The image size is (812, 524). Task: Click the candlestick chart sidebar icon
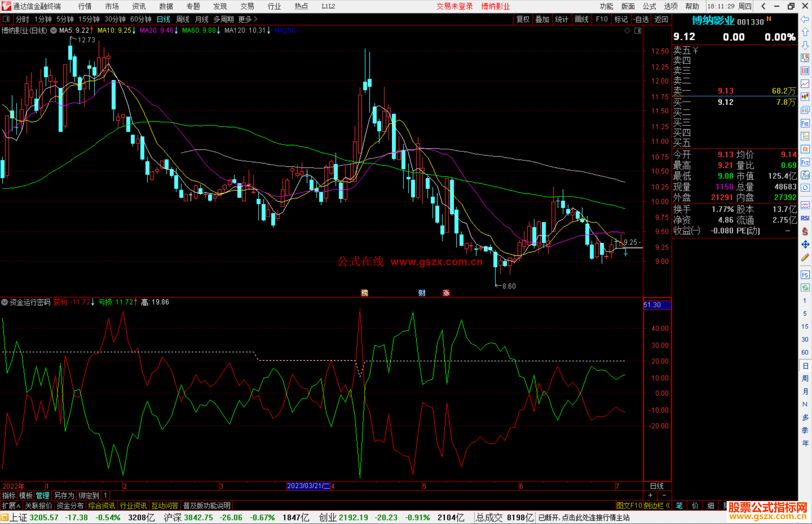pyautogui.click(x=805, y=97)
